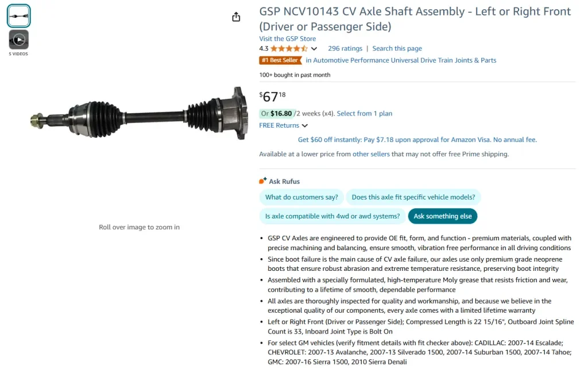Click the orange star rating icons
The width and height of the screenshot is (588, 368).
pos(287,48)
